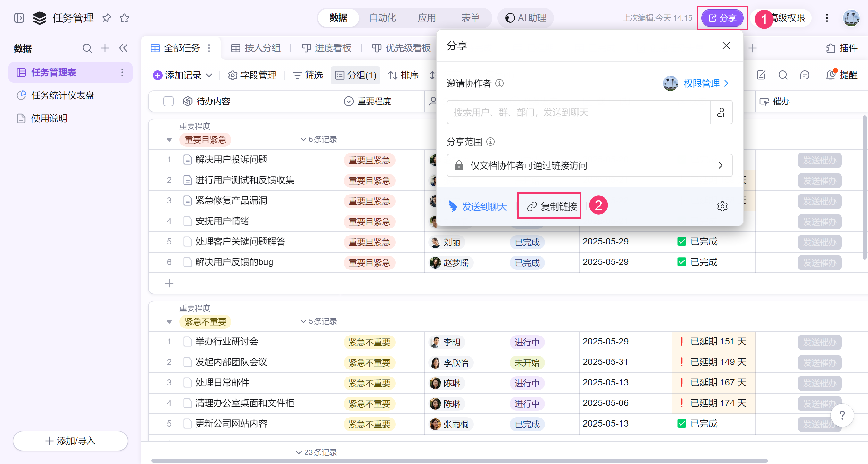Expand the 5 条记录 statistics dropdown
The width and height of the screenshot is (868, 464).
(318, 321)
